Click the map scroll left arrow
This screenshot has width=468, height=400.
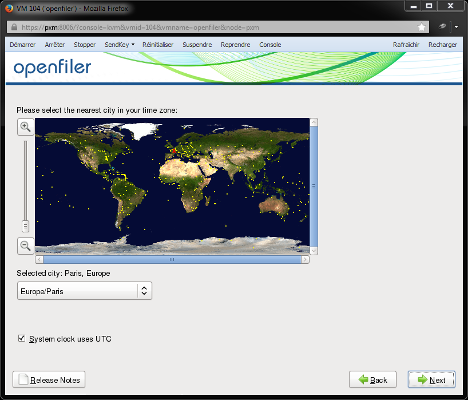click(x=39, y=259)
